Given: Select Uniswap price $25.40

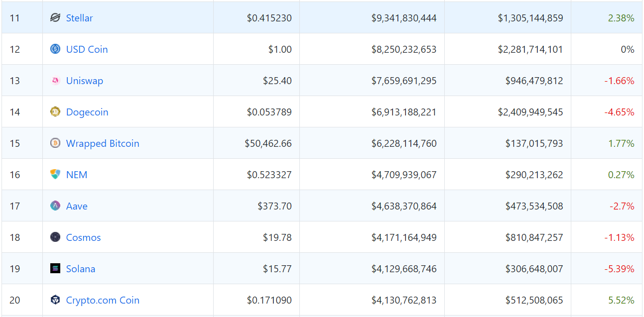Looking at the screenshot, I should click(277, 81).
